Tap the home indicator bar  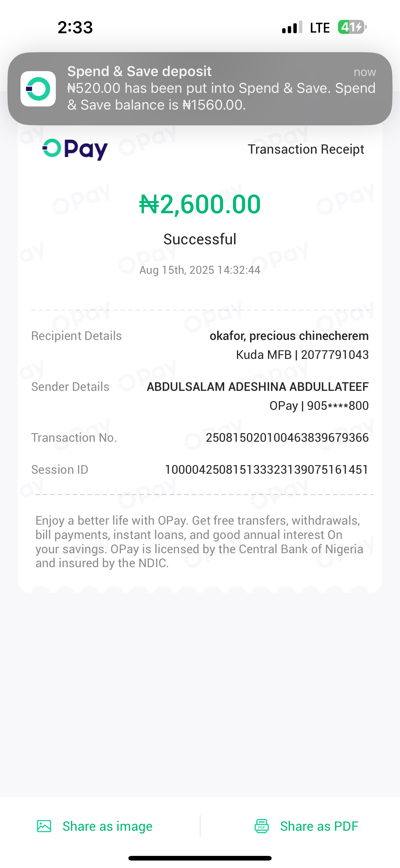(200, 858)
